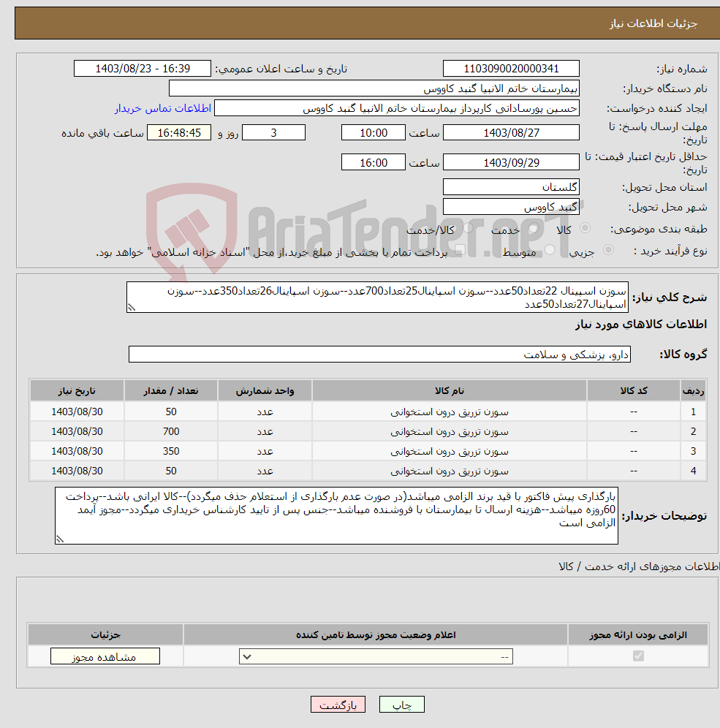Click the remaining time field 16:48:45
This screenshot has width=720, height=728.
click(179, 133)
